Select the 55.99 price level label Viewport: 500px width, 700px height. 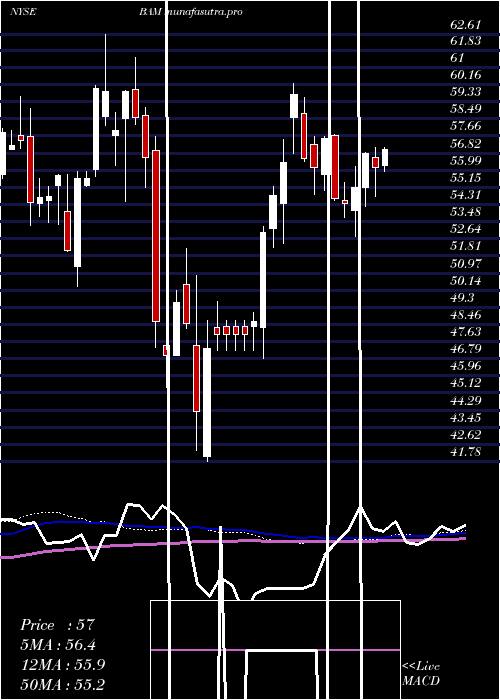pos(466,161)
